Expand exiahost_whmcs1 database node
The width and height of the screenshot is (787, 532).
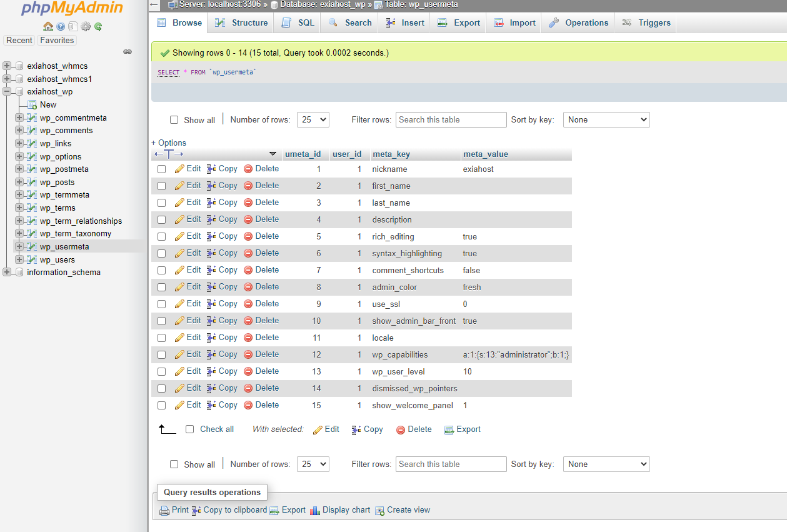tap(7, 79)
